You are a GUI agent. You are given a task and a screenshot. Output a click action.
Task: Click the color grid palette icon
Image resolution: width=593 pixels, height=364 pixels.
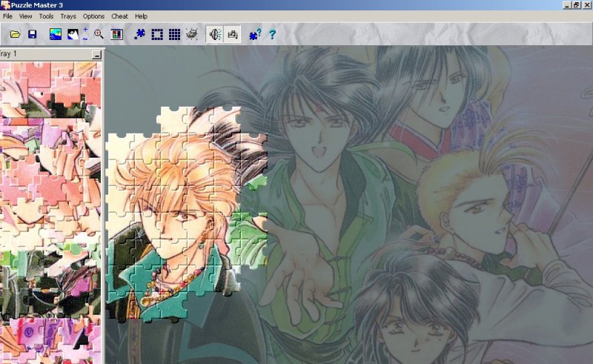[116, 34]
